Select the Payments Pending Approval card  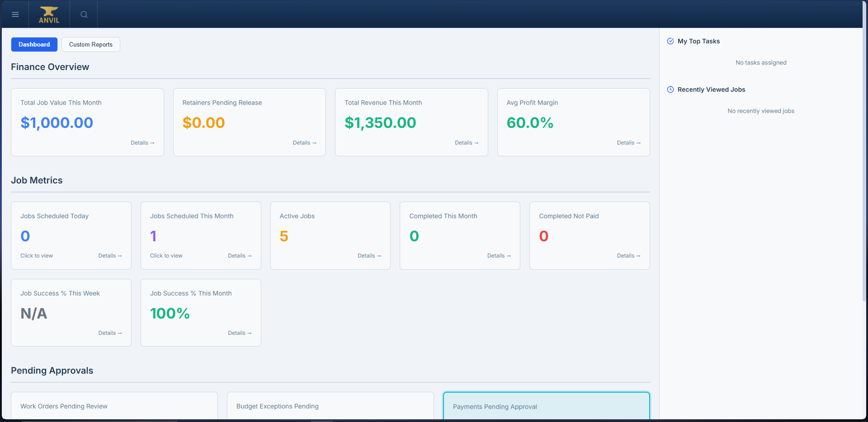pyautogui.click(x=546, y=406)
